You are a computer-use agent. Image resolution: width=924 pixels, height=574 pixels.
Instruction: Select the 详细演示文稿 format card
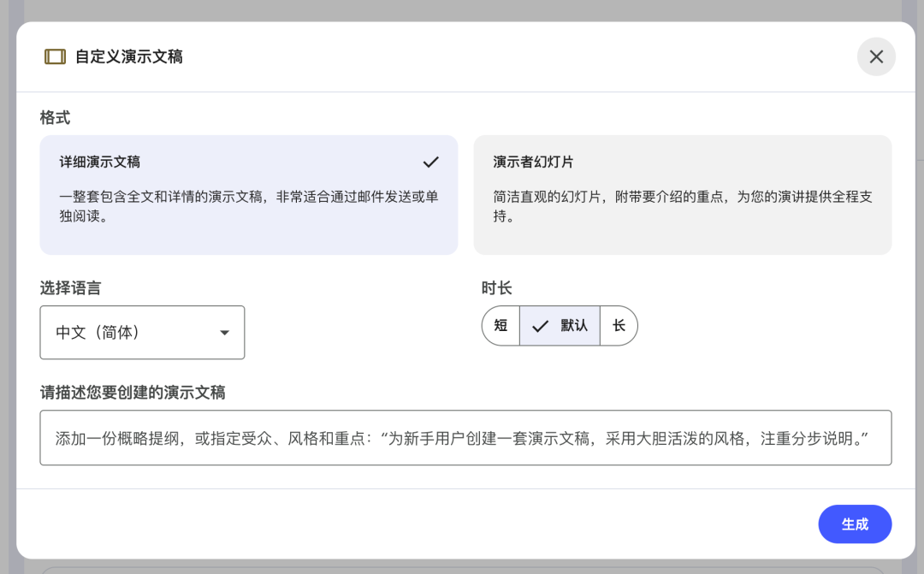[x=248, y=194]
